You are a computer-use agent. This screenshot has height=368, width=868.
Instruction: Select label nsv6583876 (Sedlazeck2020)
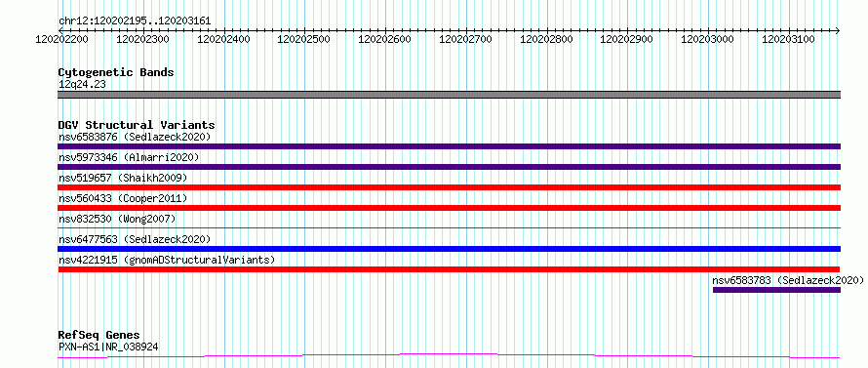tap(135, 137)
